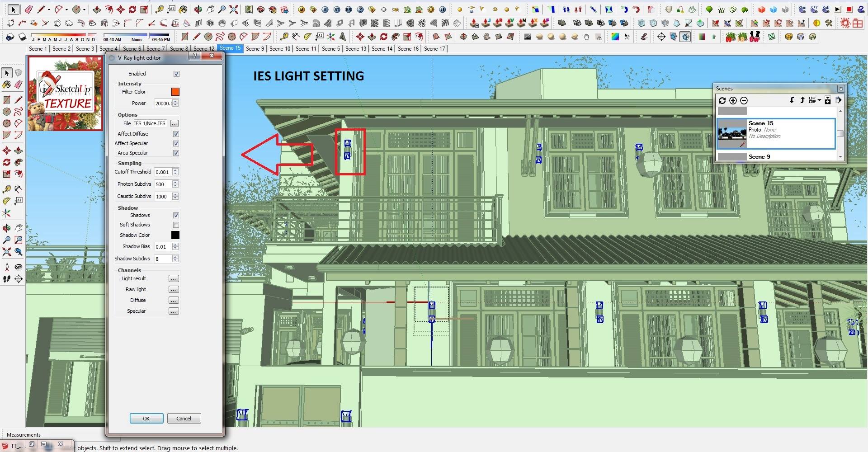Open the Scenes view options dropdown
Image resolution: width=868 pixels, height=452 pixels.
815,100
